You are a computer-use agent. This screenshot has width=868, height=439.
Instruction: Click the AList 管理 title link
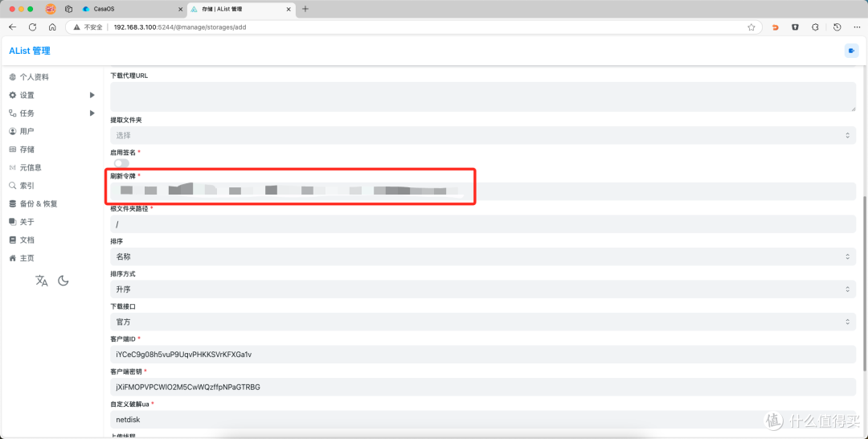click(30, 51)
